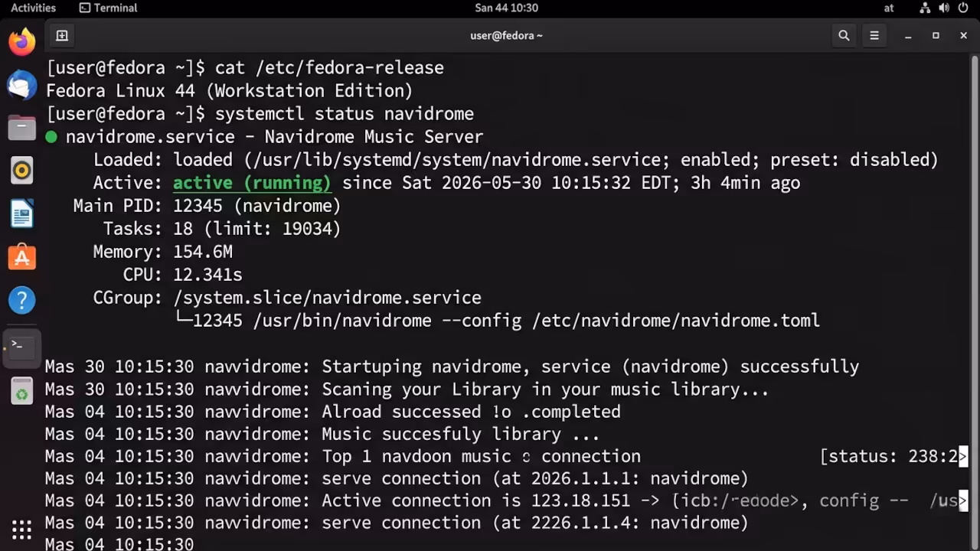Open the Help icon in the dock
Viewport: 980px width, 551px height.
pos(22,299)
